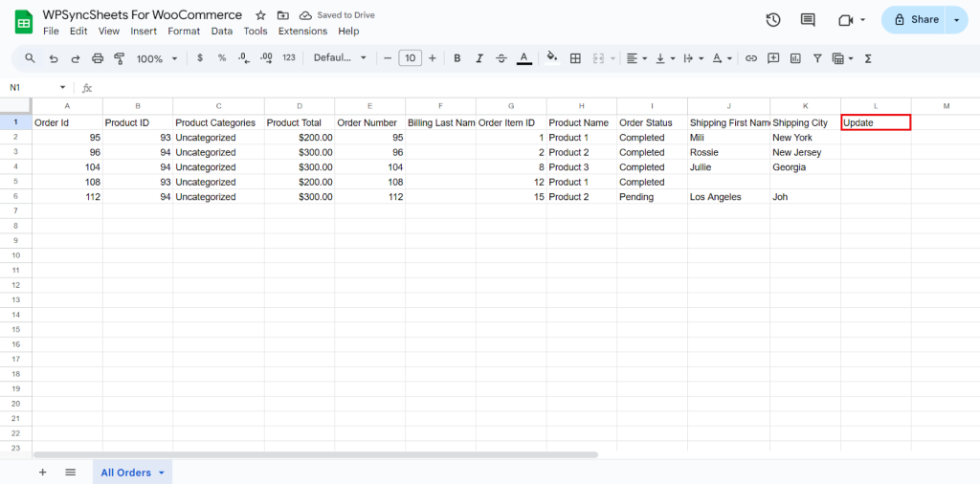Open the File menu
Screen dimensions: 980x484
pos(52,31)
